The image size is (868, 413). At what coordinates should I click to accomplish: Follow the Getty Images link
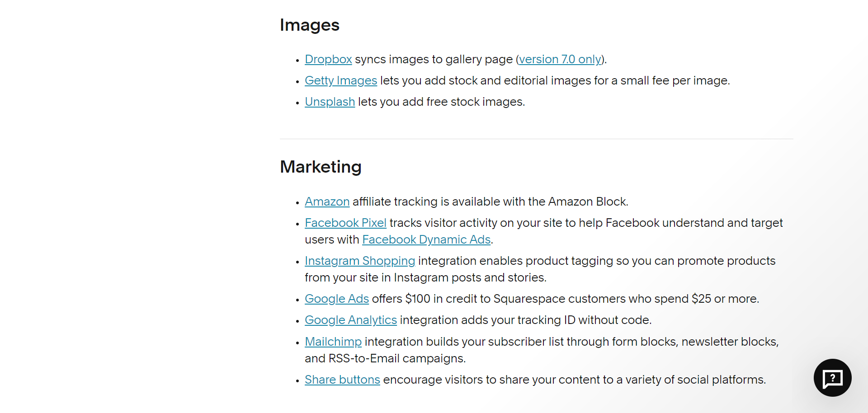click(x=341, y=80)
